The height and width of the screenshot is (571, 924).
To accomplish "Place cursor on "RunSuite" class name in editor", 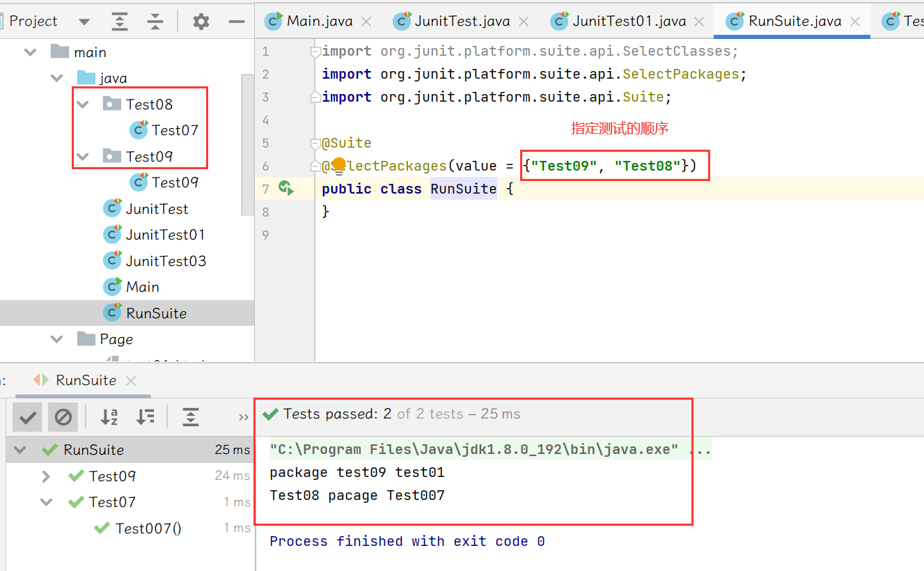I will pyautogui.click(x=464, y=189).
